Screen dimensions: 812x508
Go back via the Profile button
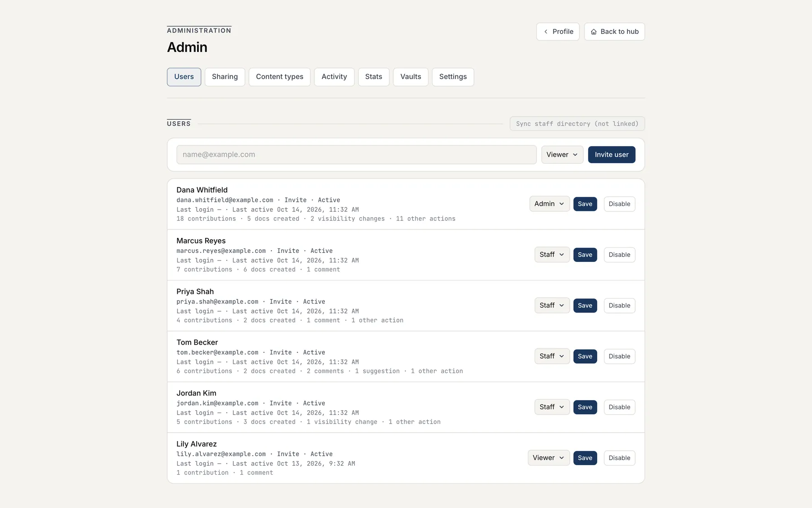[558, 32]
